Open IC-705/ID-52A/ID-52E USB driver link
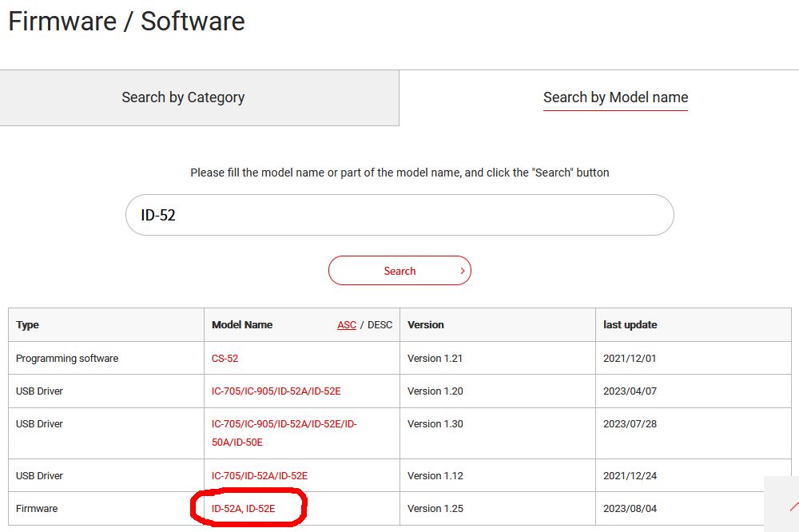This screenshot has height=532, width=799. pos(260,475)
